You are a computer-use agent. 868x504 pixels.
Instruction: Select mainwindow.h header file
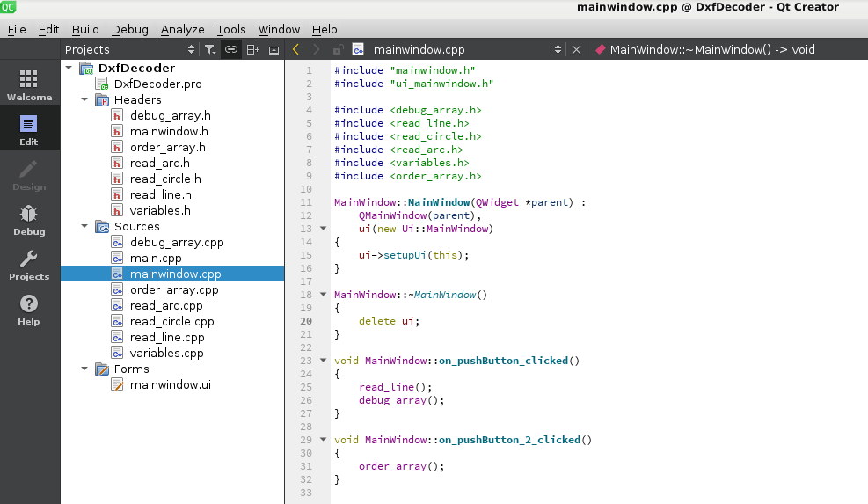point(169,131)
